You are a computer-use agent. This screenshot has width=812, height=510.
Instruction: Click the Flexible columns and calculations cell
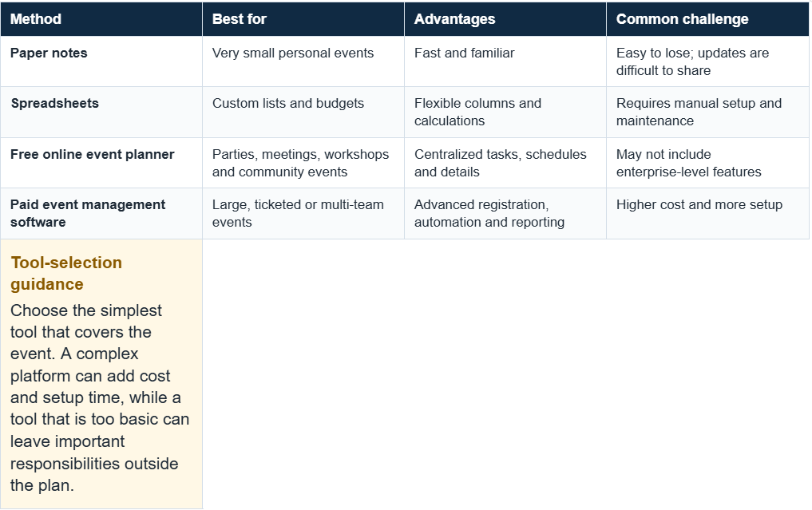pos(505,112)
